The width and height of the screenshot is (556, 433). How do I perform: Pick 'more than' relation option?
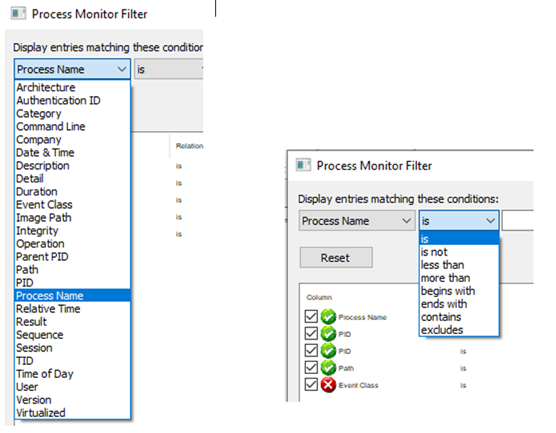coord(459,278)
